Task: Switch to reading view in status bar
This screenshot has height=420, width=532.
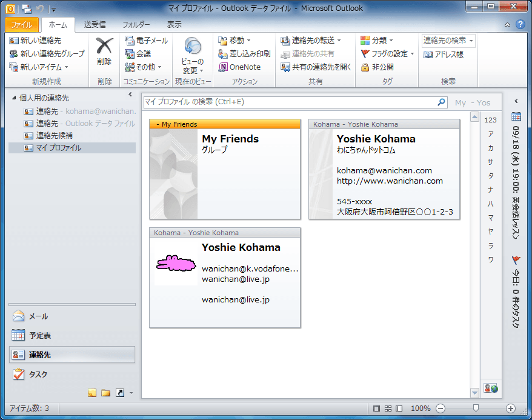Action: (399, 408)
